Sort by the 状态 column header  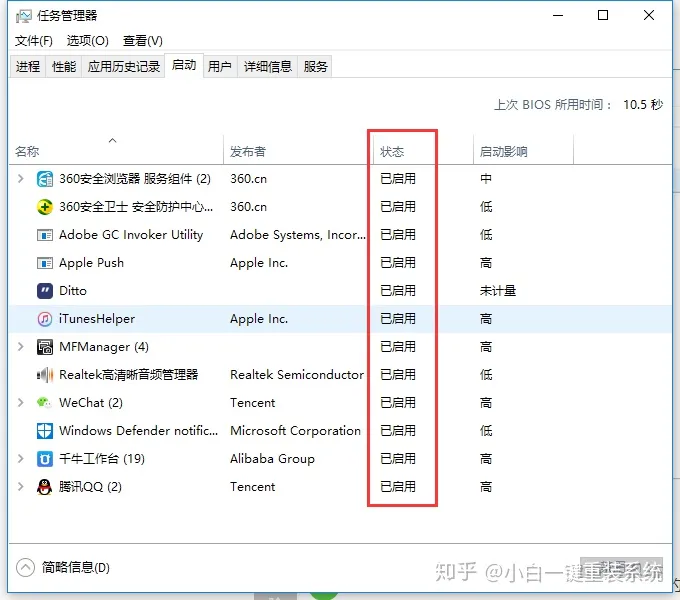coord(392,152)
